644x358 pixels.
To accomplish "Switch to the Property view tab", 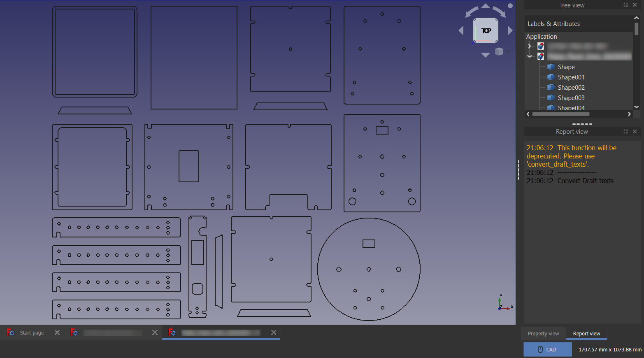I will click(x=543, y=334).
